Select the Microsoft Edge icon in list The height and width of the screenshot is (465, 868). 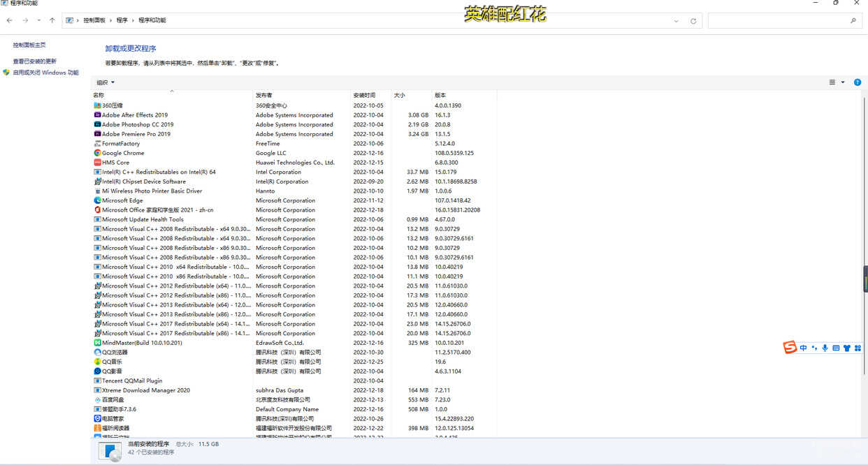point(97,200)
